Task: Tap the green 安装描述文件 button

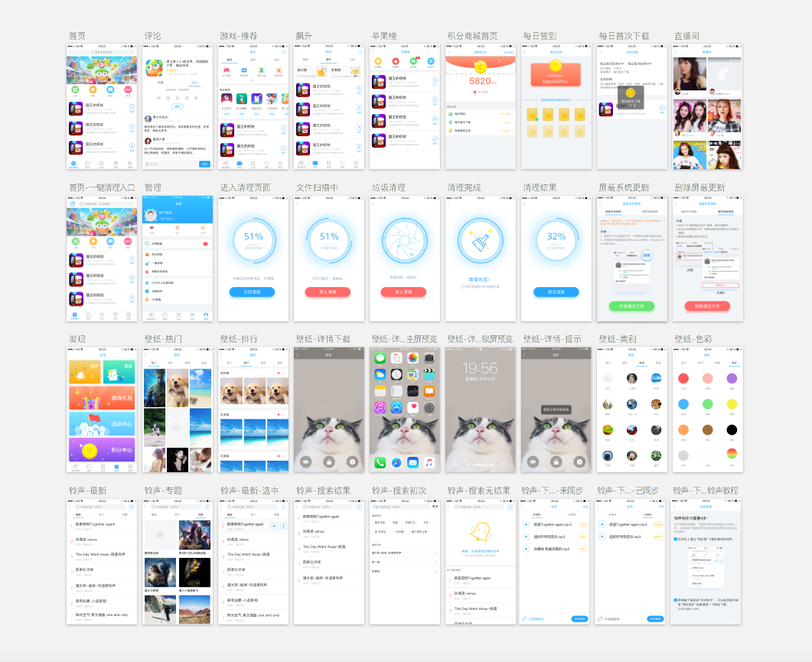Action: pos(632,306)
